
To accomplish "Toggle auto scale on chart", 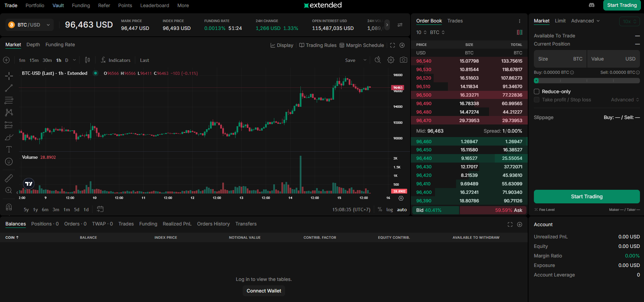I will pos(402,209).
